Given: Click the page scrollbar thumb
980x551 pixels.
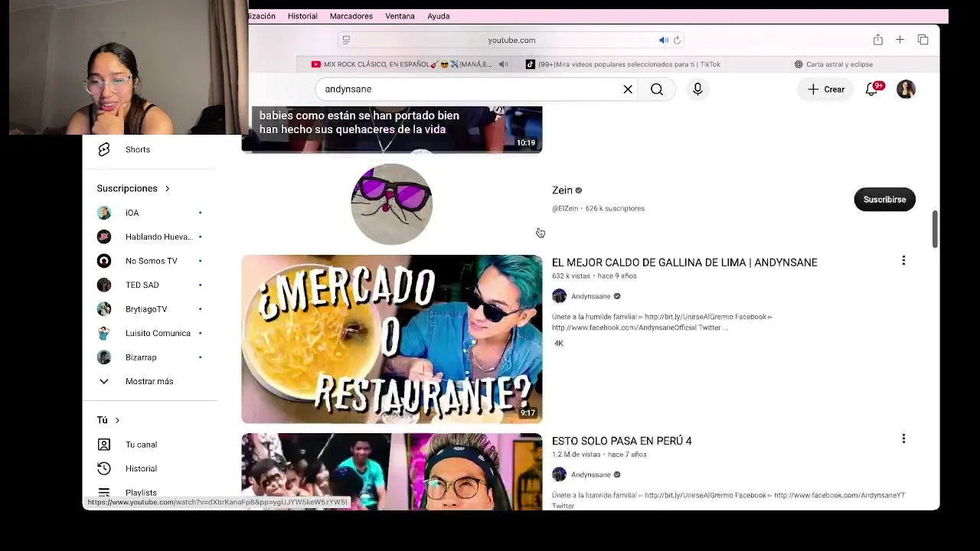Looking at the screenshot, I should pos(935,228).
